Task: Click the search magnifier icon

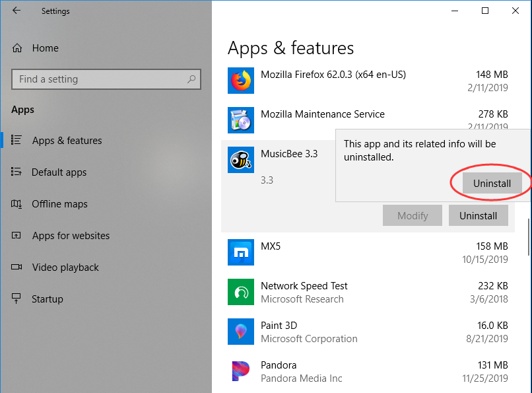Action: [x=191, y=79]
